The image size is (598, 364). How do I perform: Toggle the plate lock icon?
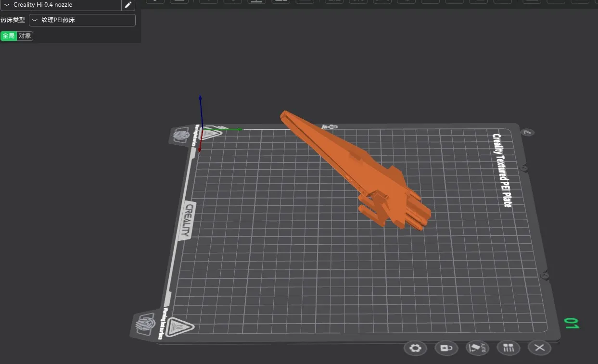point(446,348)
